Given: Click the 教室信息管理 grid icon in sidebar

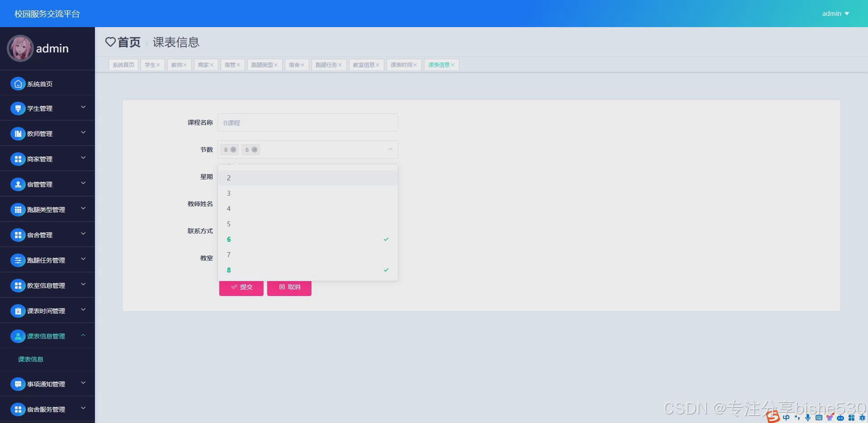Looking at the screenshot, I should pos(18,285).
